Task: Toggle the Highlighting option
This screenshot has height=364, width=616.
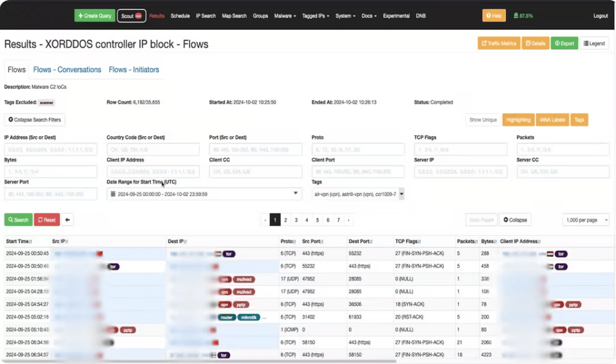Action: pyautogui.click(x=518, y=120)
